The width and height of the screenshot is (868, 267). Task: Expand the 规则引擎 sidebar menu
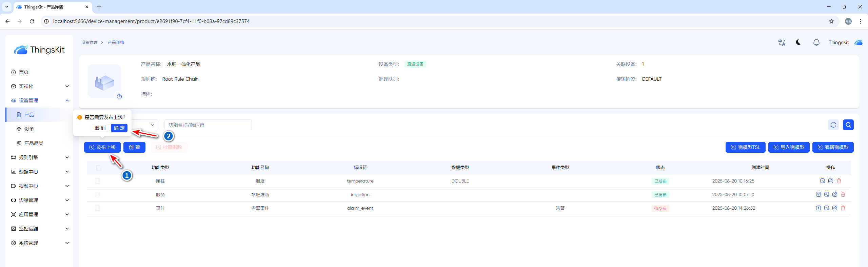coord(39,157)
